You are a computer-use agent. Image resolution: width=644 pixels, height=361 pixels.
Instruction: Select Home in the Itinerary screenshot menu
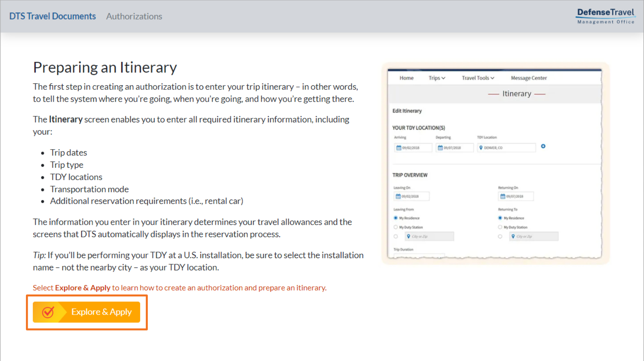pos(406,78)
